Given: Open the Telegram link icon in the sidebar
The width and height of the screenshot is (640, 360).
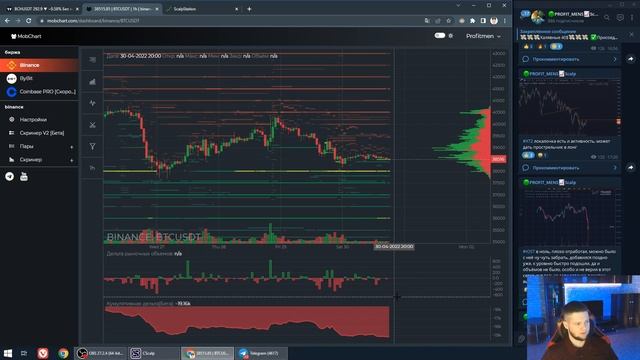Looking at the screenshot, I should 10,176.
